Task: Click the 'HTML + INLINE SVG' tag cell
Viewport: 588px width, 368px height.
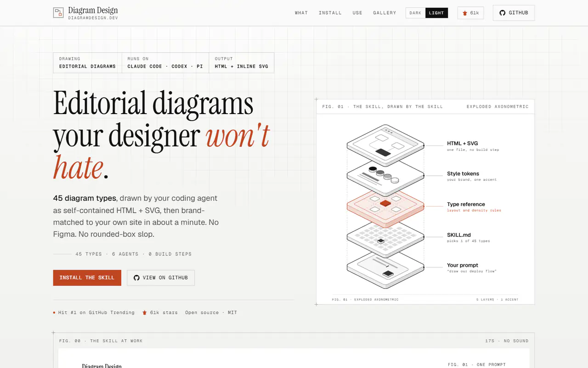Action: point(242,63)
